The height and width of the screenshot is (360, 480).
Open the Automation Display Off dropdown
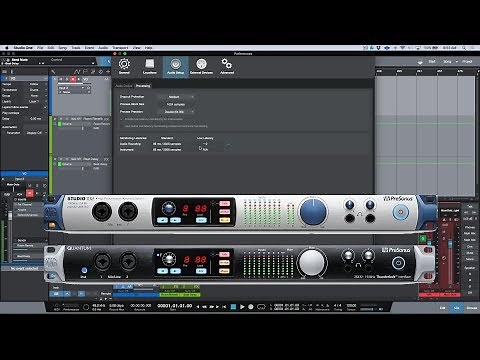pyautogui.click(x=36, y=133)
